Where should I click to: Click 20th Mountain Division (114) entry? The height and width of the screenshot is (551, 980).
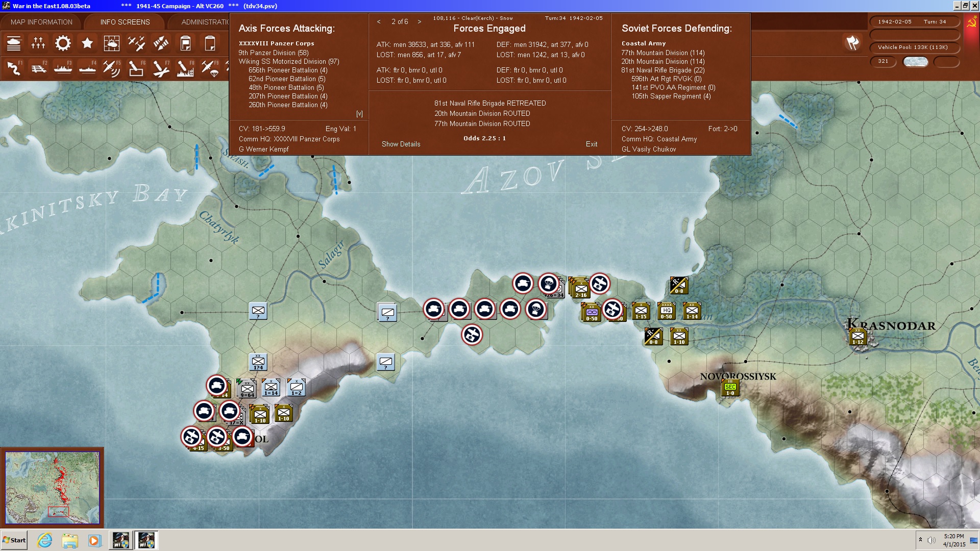tap(663, 61)
